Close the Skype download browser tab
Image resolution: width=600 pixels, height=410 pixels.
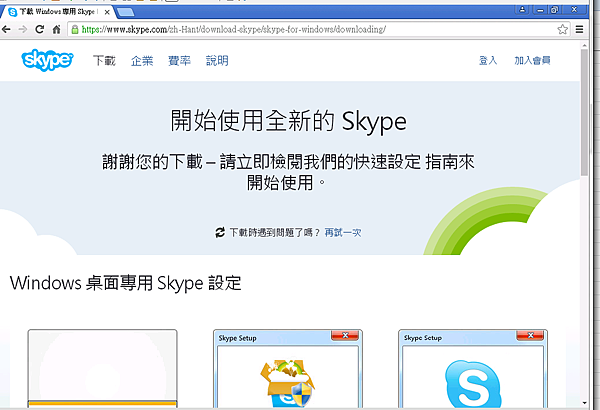pyautogui.click(x=107, y=12)
